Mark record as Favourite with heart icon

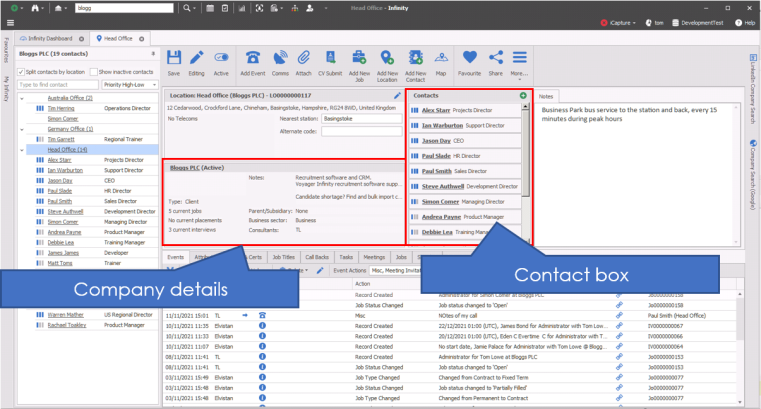click(x=469, y=58)
